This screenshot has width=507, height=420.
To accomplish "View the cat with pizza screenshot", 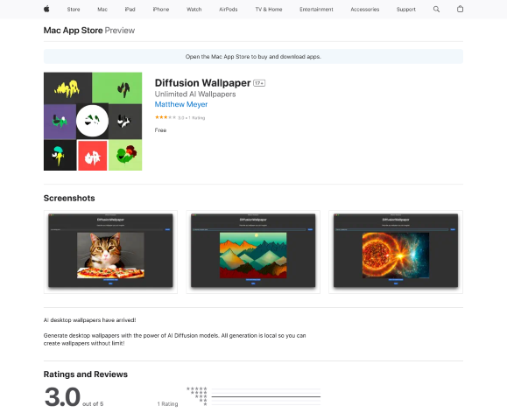I will (110, 252).
